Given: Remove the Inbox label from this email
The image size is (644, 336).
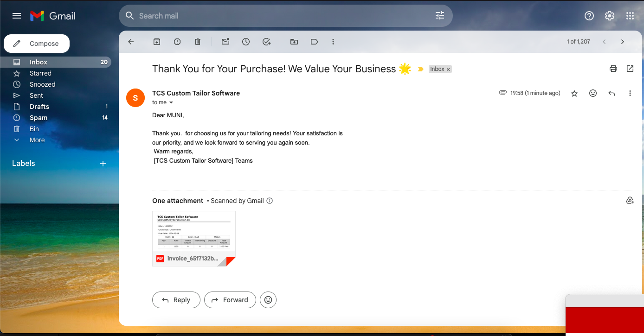Looking at the screenshot, I should 448,69.
